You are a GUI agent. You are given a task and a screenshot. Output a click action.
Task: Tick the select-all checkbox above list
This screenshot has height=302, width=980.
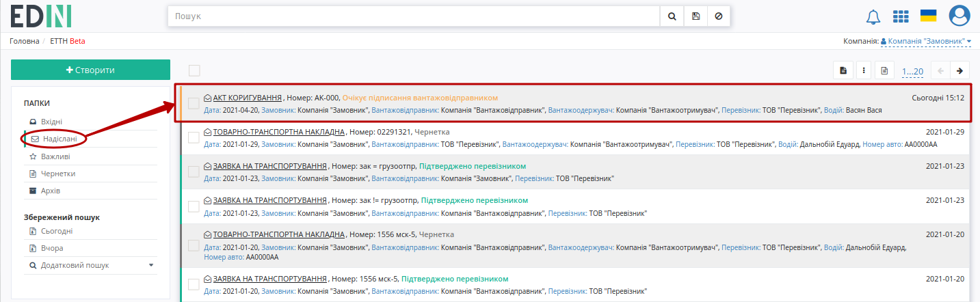194,70
